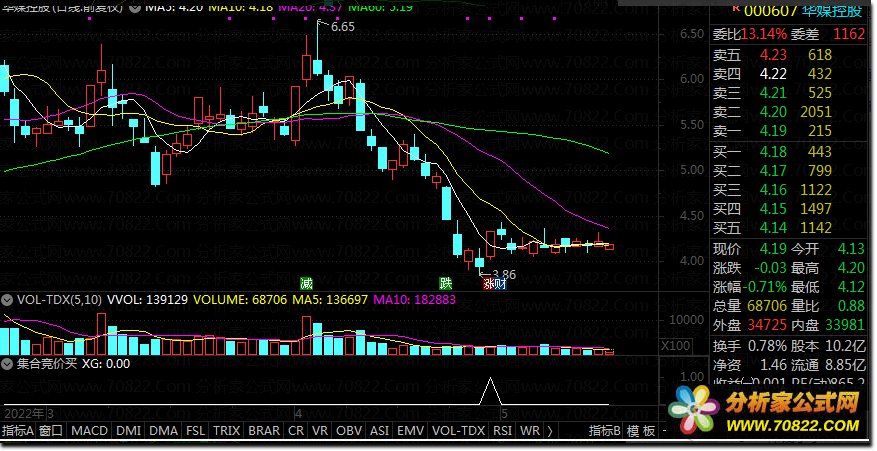Click the 流通 8.85亿 value

(x=845, y=365)
